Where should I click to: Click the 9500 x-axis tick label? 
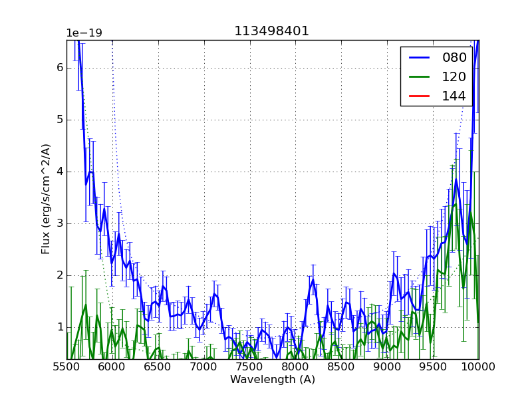[x=433, y=367]
